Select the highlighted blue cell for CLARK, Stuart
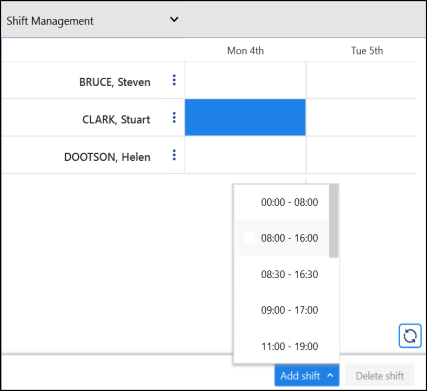 click(x=245, y=117)
